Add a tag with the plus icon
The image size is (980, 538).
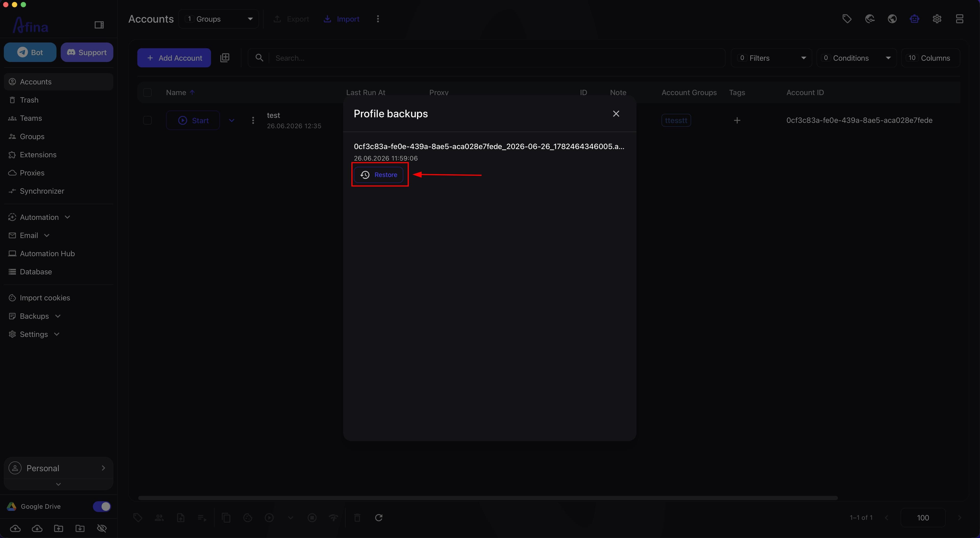(737, 121)
